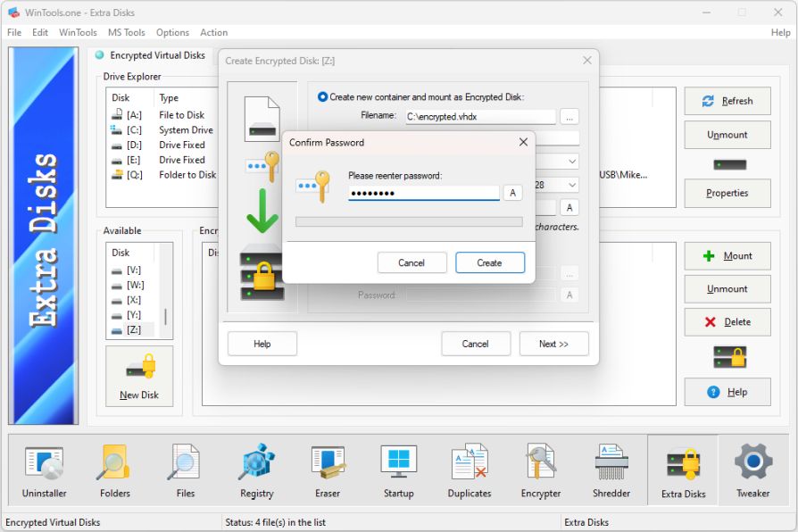
Task: Click the key icon in Confirm Password dialog
Action: tap(313, 186)
